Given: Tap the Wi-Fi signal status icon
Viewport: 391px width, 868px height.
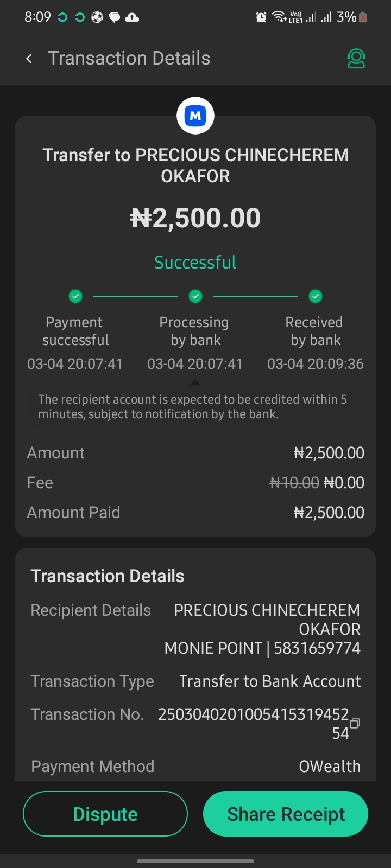Looking at the screenshot, I should pos(279,17).
